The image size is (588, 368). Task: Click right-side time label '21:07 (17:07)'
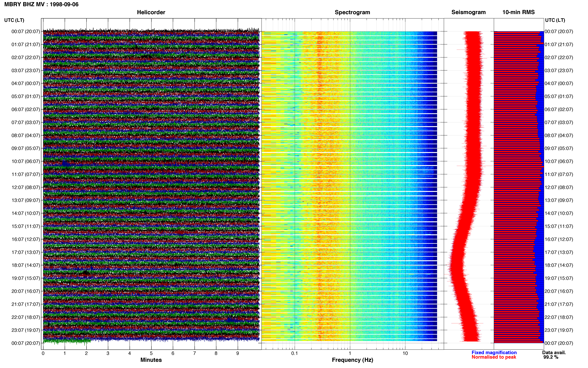pos(559,304)
